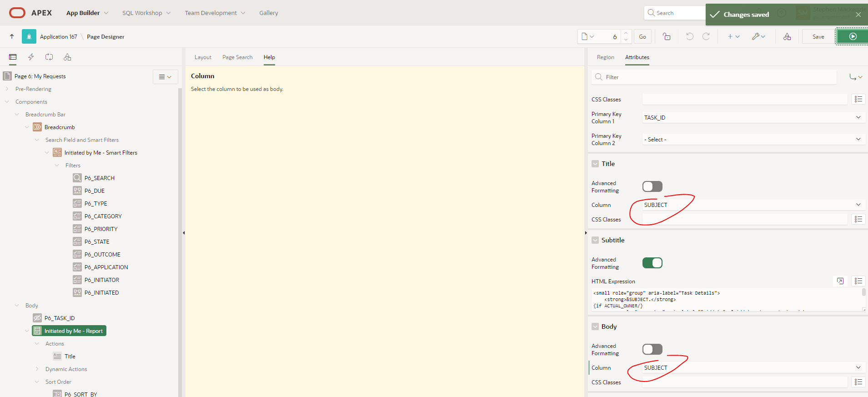The height and width of the screenshot is (397, 868).
Task: Toggle Advanced Formatting under Title section
Action: pyautogui.click(x=652, y=186)
